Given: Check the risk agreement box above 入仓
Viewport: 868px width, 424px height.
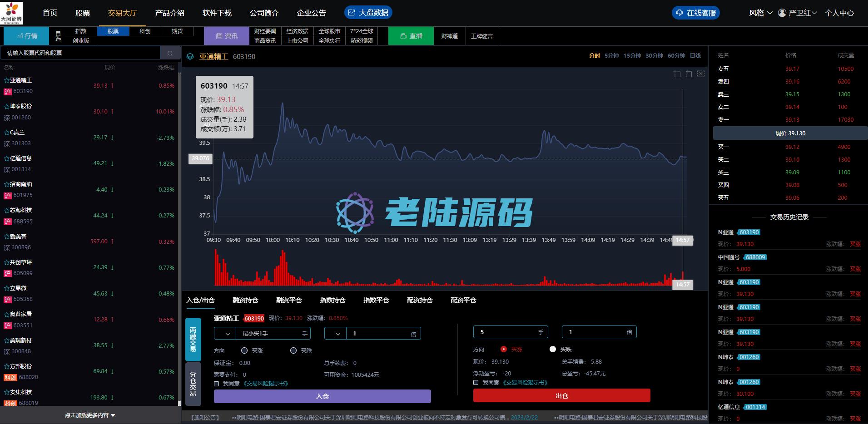Looking at the screenshot, I should click(x=217, y=384).
